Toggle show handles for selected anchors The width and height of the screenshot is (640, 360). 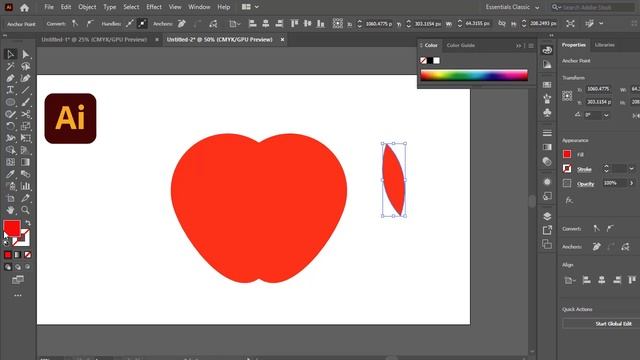(x=129, y=24)
